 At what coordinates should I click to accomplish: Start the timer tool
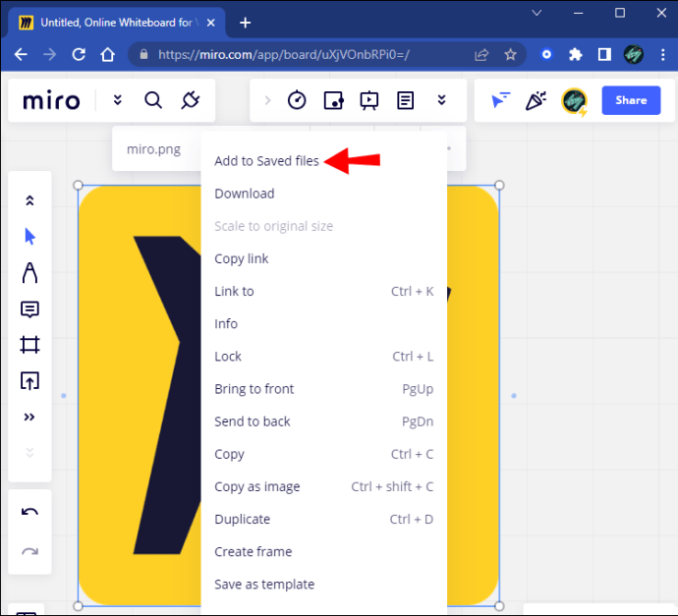[297, 100]
